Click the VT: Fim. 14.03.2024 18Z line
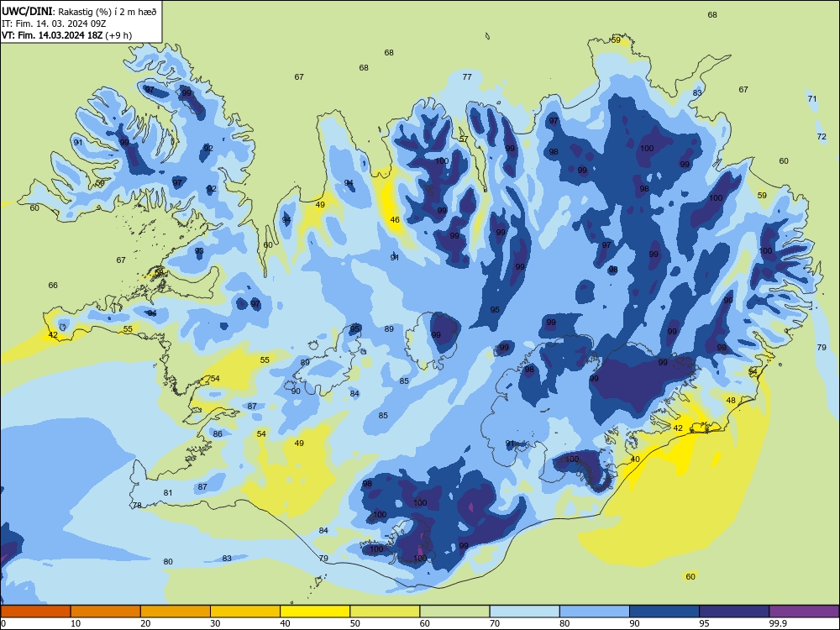This screenshot has height=630, width=840. (x=66, y=35)
